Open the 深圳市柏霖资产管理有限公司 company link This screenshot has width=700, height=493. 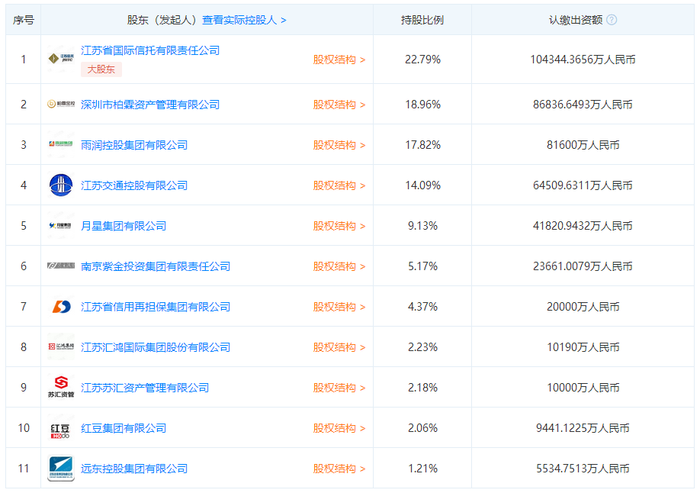click(150, 104)
